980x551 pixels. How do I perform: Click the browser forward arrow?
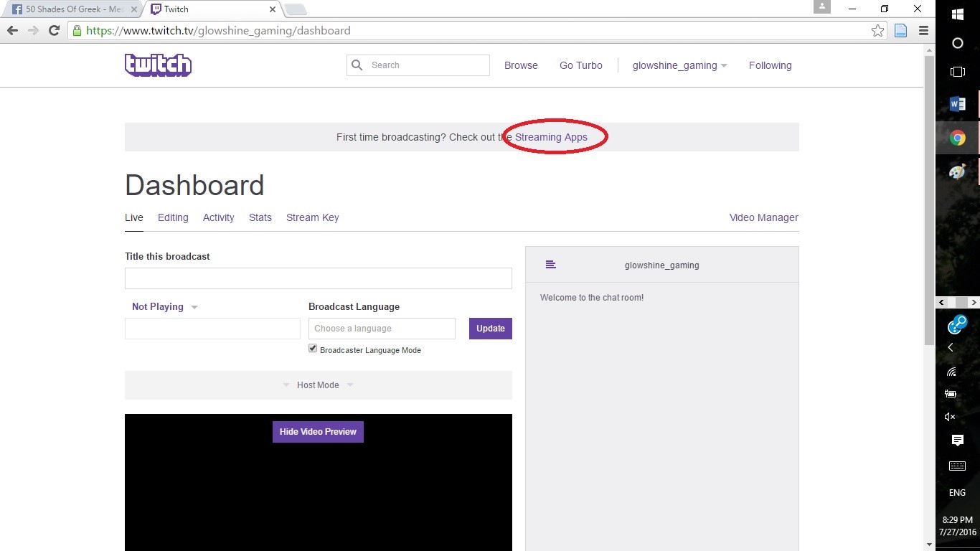(33, 31)
